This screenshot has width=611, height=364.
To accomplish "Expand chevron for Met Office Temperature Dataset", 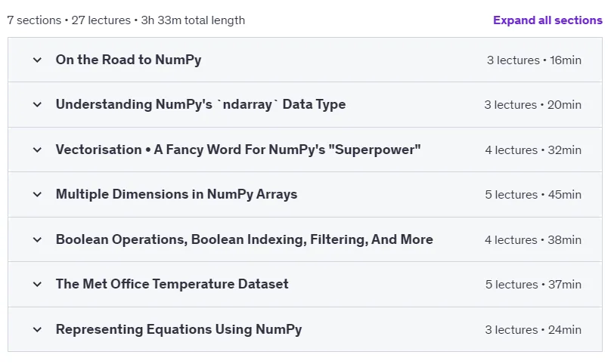I will click(37, 284).
